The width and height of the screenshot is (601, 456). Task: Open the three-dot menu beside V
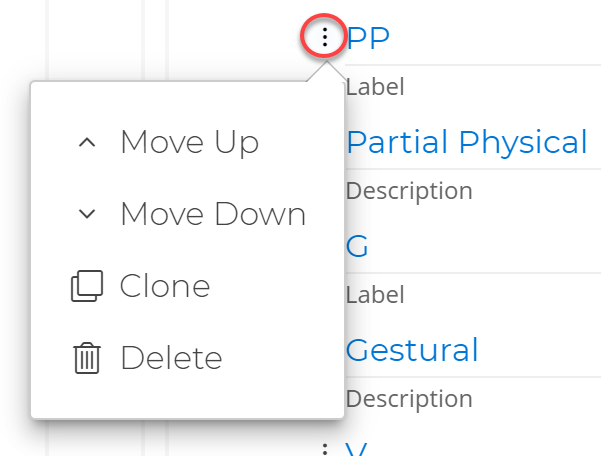coord(324,449)
